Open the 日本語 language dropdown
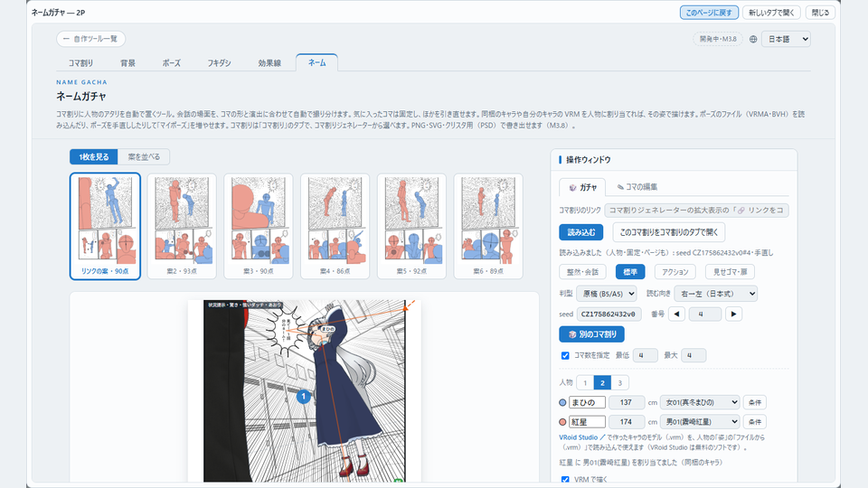The width and height of the screenshot is (868, 488). (786, 39)
